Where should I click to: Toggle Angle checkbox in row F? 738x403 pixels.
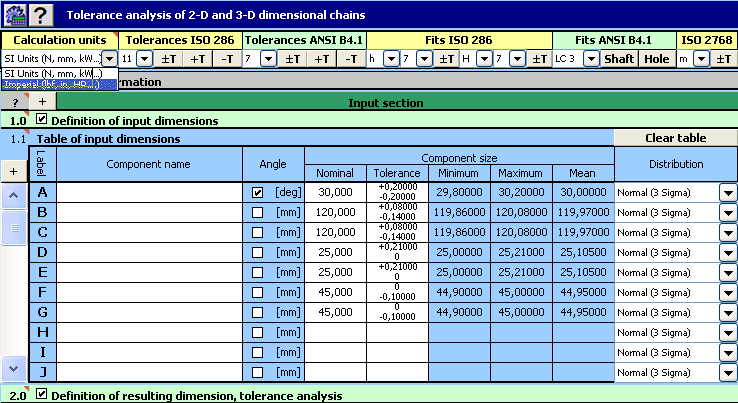[x=257, y=292]
